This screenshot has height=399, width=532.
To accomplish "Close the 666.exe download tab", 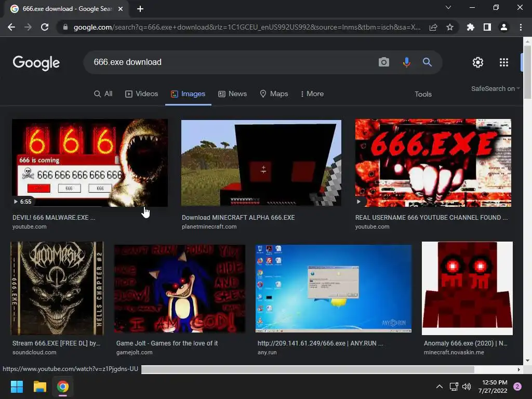I will (121, 9).
